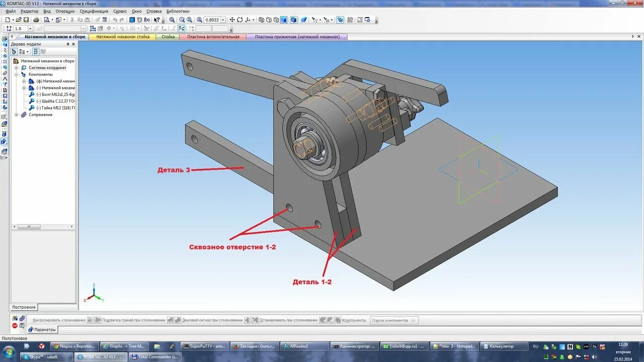Open the zoom scale 0.8933 dropdown
The image size is (644, 362).
point(223,20)
